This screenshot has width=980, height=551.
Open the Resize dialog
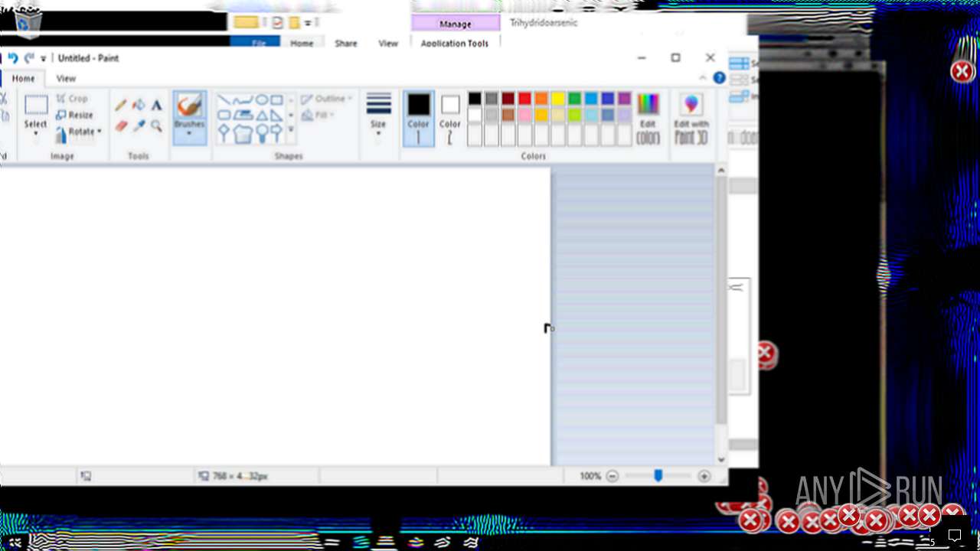(74, 115)
